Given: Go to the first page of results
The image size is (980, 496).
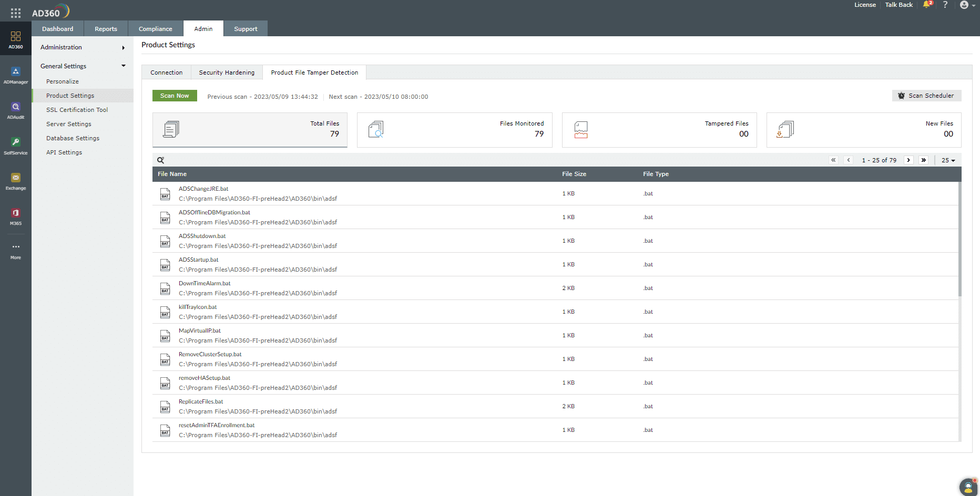Looking at the screenshot, I should [833, 160].
